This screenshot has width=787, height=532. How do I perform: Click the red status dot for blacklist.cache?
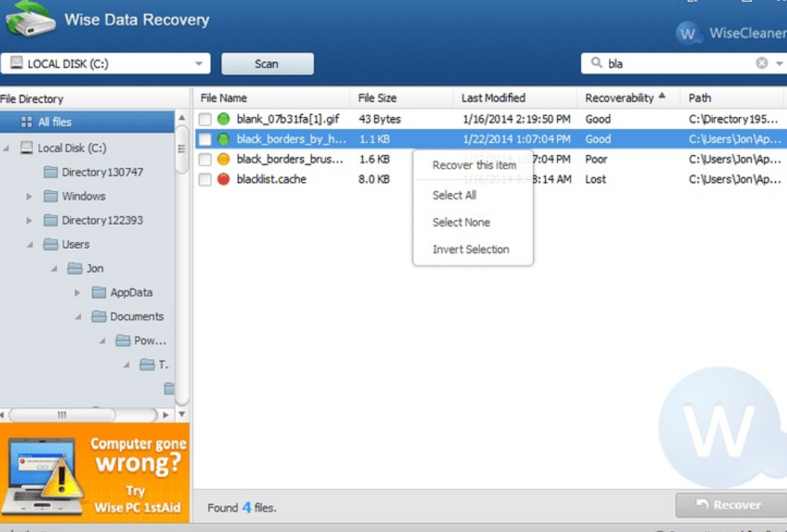[224, 180]
